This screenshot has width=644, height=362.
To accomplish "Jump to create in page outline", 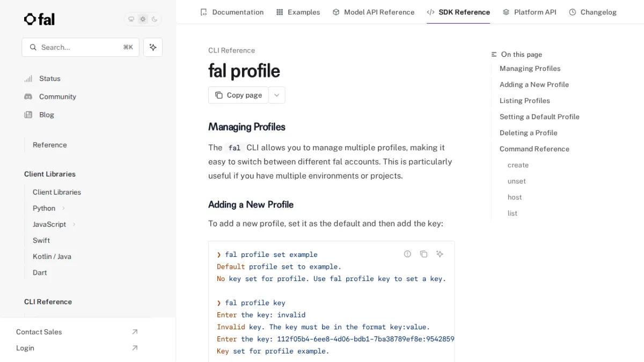I will click(518, 165).
